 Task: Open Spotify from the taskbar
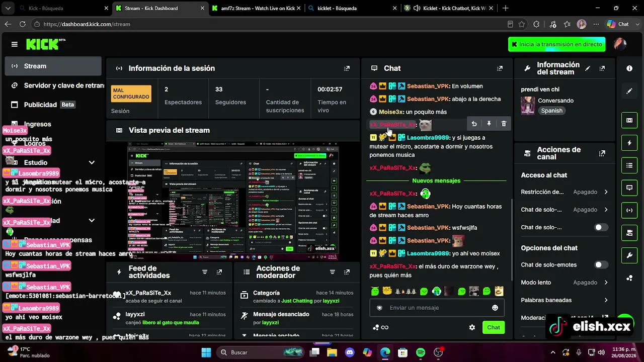click(421, 352)
